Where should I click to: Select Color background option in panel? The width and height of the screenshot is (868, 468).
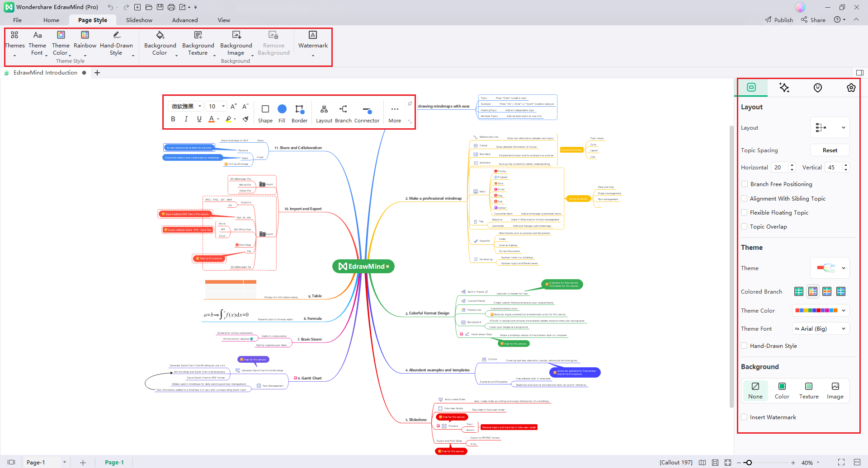782,391
